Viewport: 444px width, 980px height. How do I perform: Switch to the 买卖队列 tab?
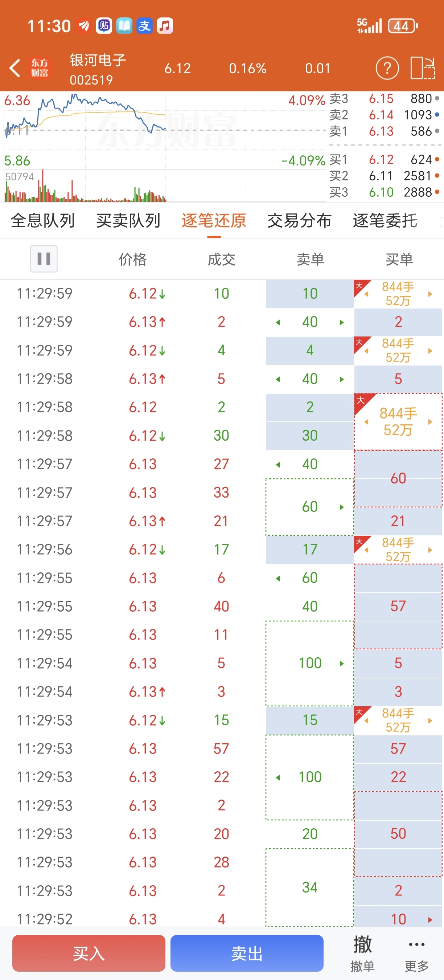pyautogui.click(x=128, y=221)
